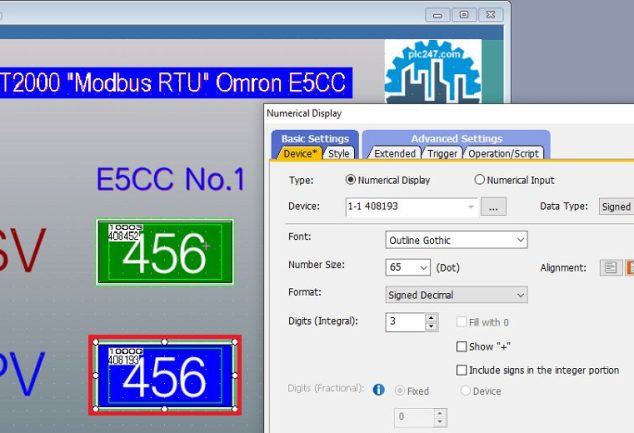Image resolution: width=634 pixels, height=433 pixels.
Task: Select the Numerical Input radio button
Action: click(479, 180)
